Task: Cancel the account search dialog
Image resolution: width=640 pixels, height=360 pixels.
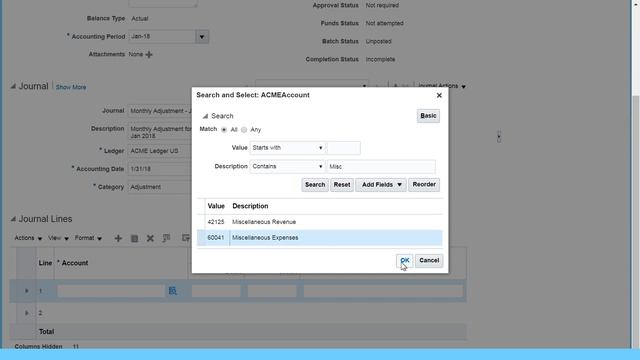Action: click(x=429, y=260)
